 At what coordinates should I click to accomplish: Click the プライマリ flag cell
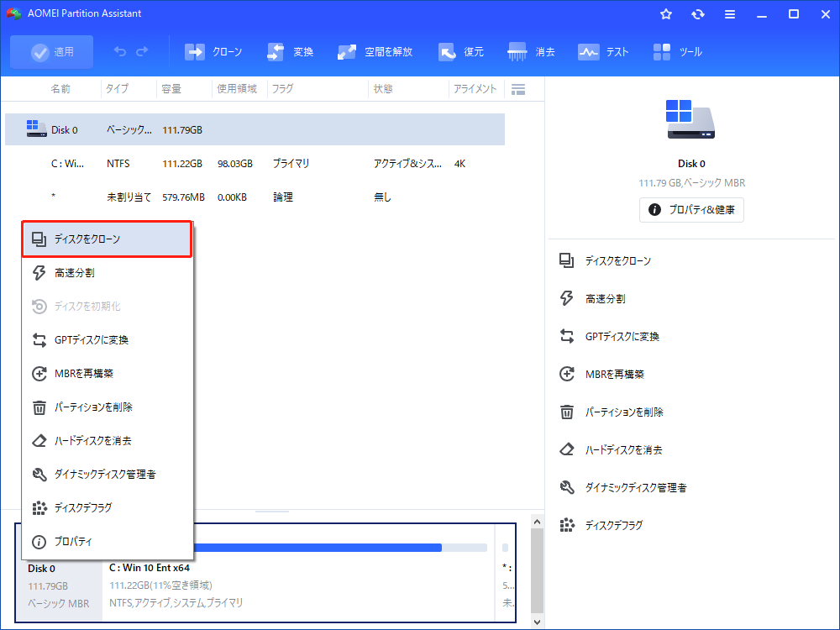tap(291, 164)
